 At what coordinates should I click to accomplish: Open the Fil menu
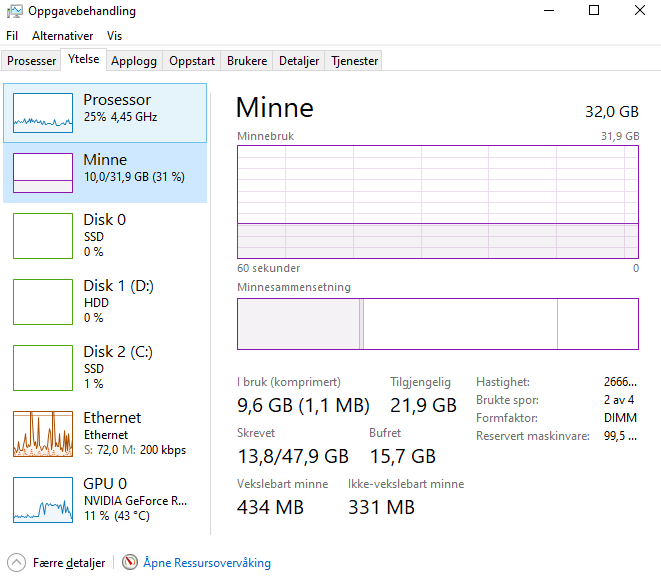click(12, 35)
